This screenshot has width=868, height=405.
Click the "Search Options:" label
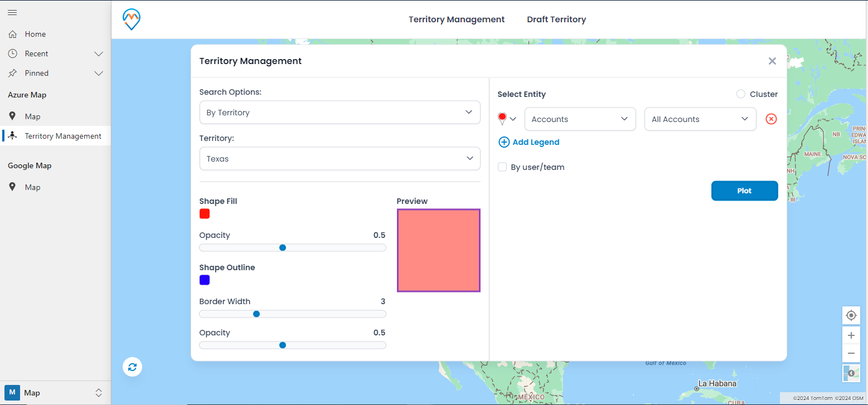[230, 92]
